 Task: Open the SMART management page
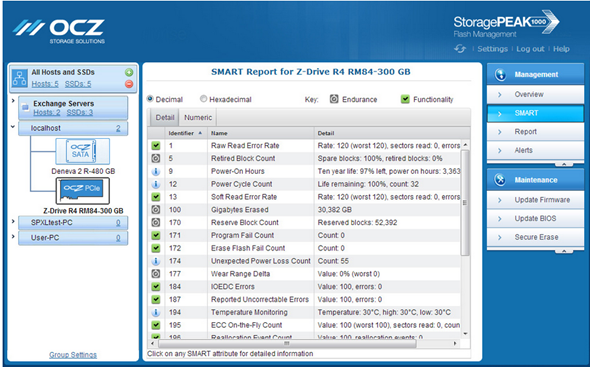tap(535, 113)
